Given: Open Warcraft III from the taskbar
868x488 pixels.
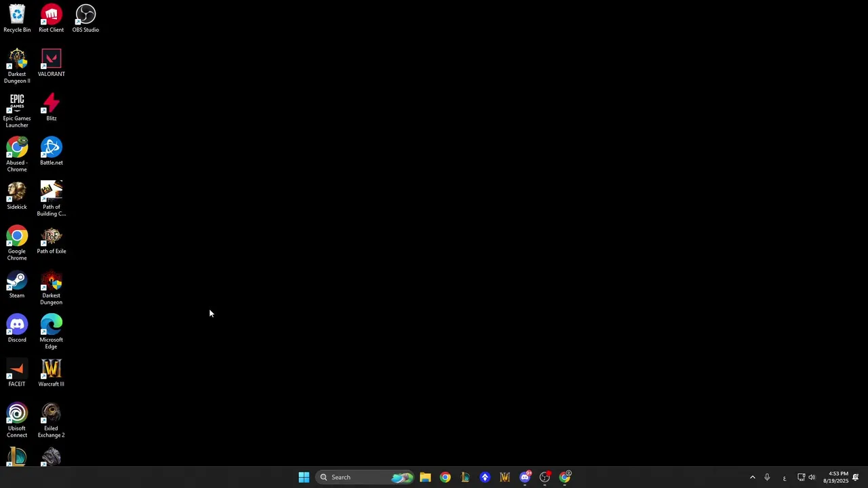Looking at the screenshot, I should (505, 477).
